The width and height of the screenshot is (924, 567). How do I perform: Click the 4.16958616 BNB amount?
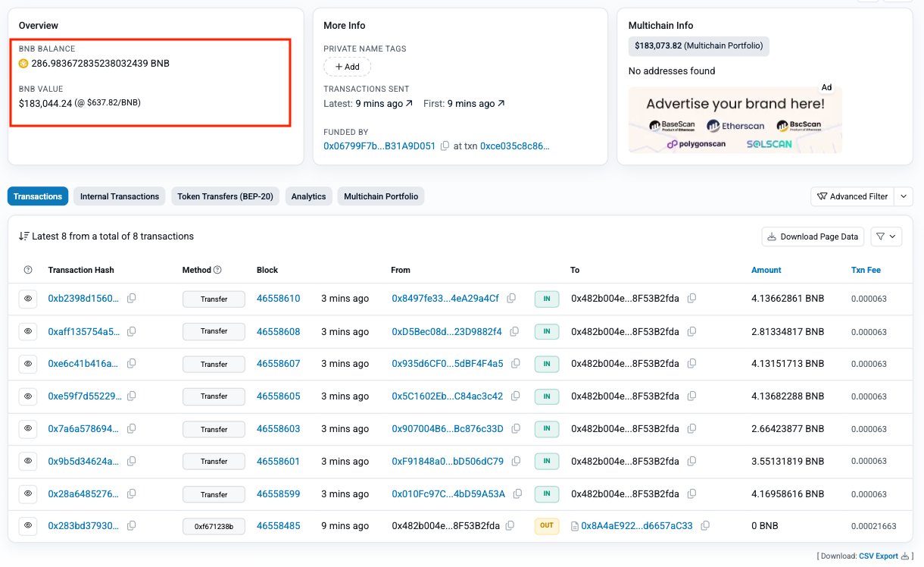tap(788, 493)
